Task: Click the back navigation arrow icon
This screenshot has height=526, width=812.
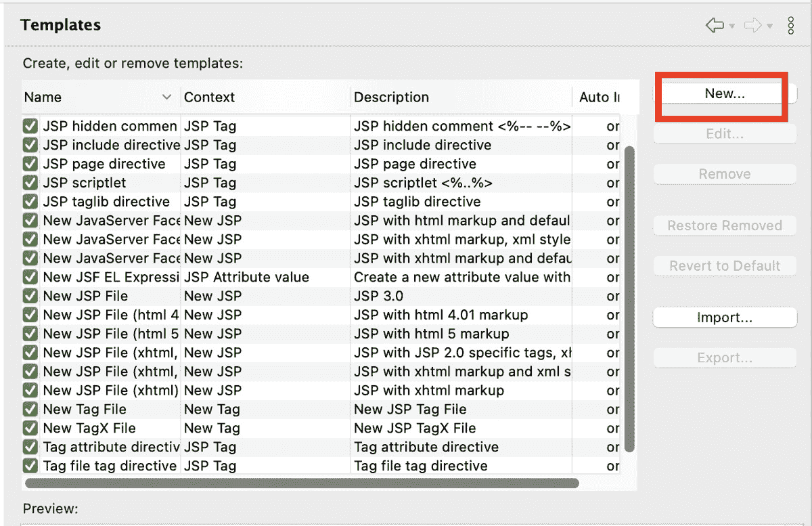Action: click(x=715, y=26)
